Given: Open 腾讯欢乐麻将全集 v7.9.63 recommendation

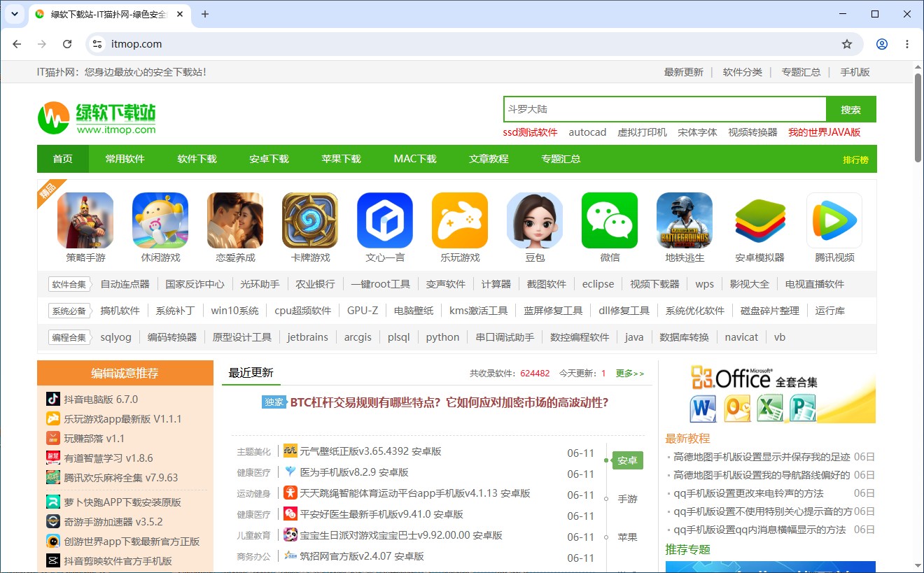Looking at the screenshot, I should (x=120, y=478).
